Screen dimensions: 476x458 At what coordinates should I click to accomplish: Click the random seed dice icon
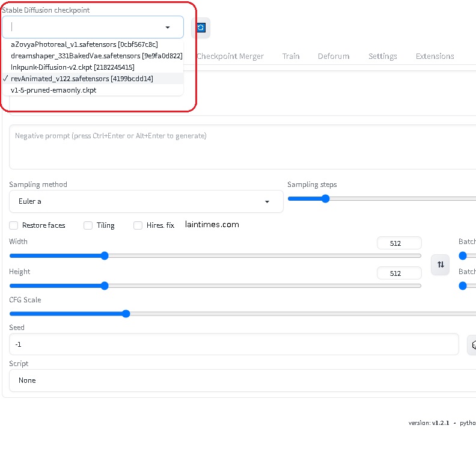[x=473, y=345]
